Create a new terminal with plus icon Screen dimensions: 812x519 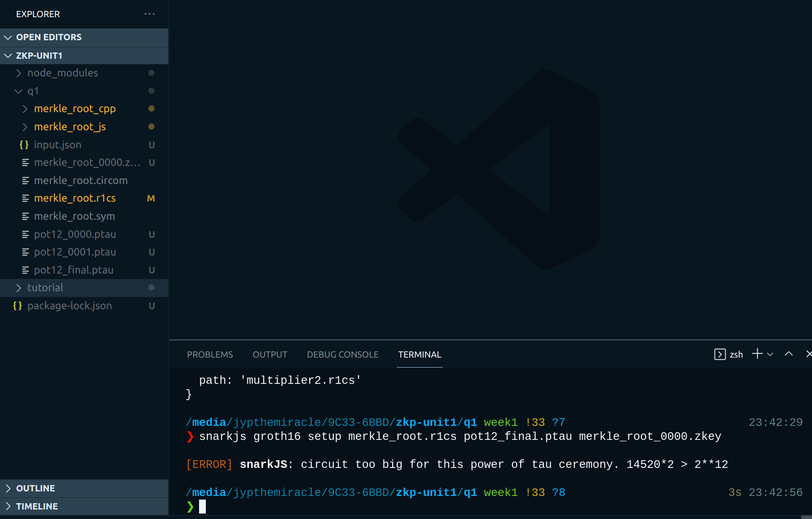pos(757,354)
